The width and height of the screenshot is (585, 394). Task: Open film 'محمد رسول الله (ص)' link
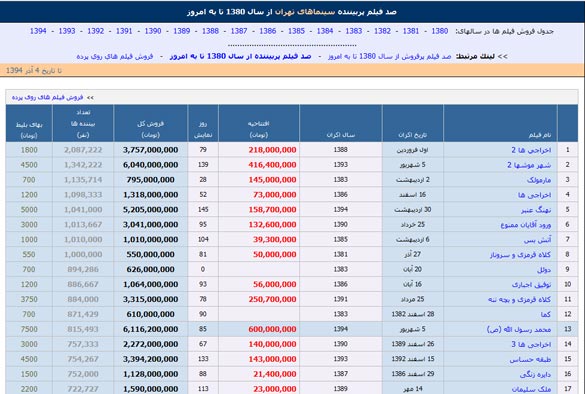[519, 329]
